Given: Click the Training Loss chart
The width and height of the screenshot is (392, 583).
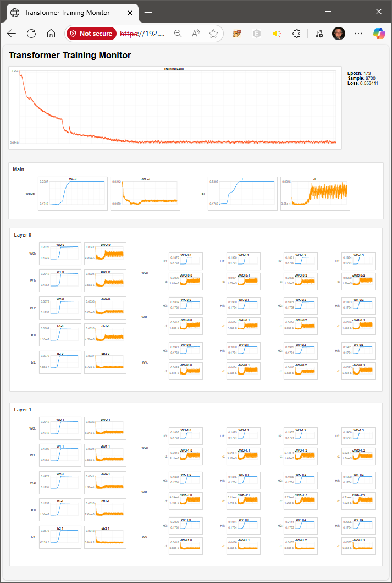Looking at the screenshot, I should [x=174, y=108].
